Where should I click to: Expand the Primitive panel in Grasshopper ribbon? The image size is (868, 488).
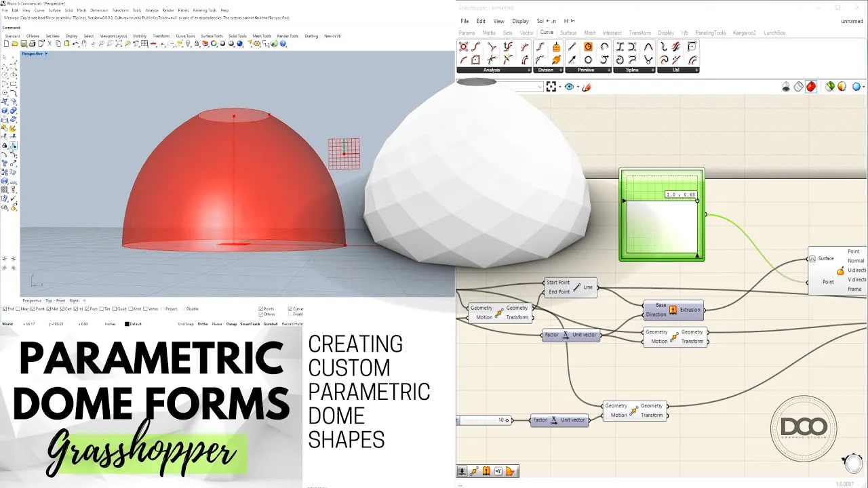coord(609,70)
